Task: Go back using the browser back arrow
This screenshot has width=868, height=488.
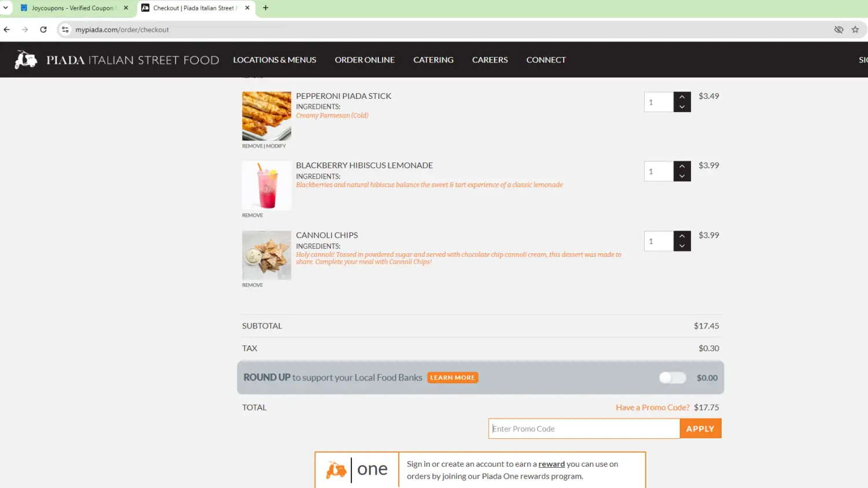Action: [x=7, y=29]
